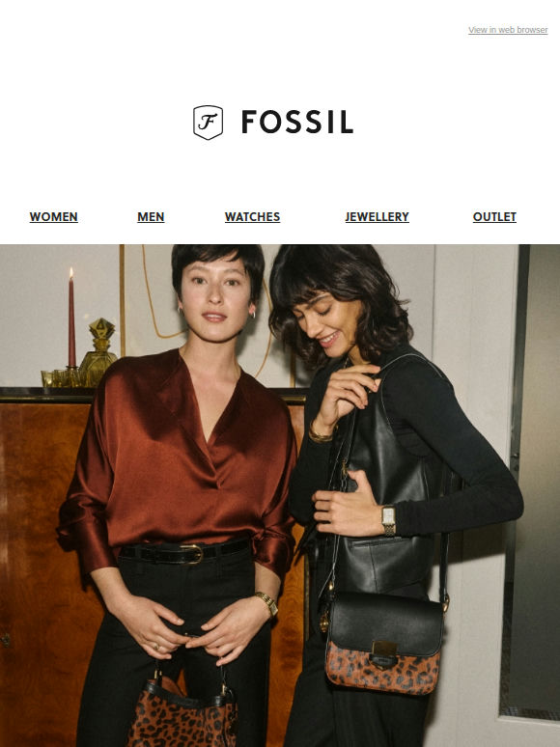The image size is (560, 747).
Task: Click the gold watch below the satin sleeve
Action: point(267,604)
